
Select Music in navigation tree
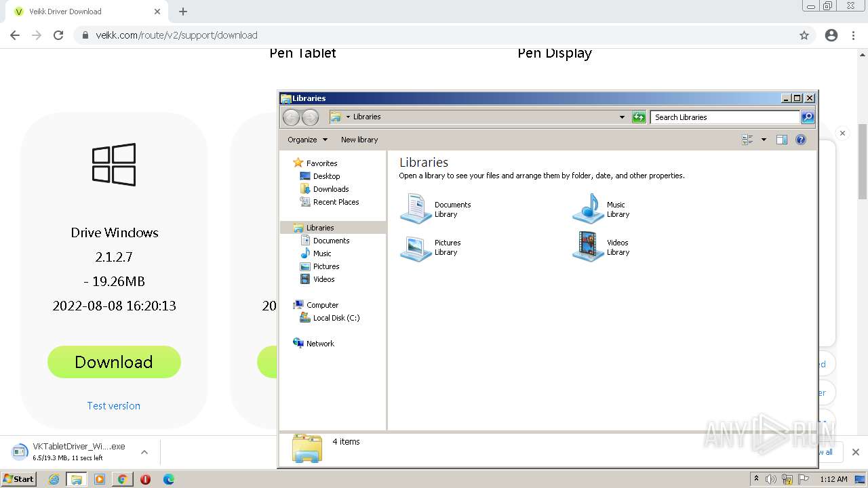pyautogui.click(x=322, y=253)
